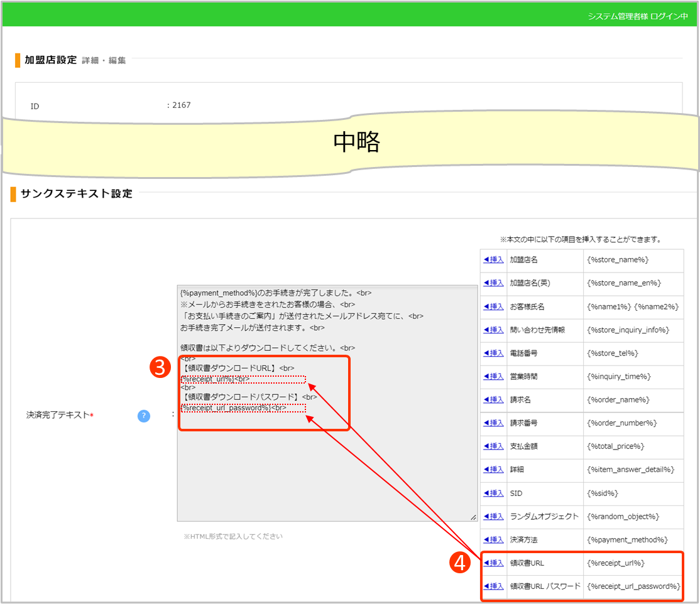Click the {%receipt_url%} line in textarea
Viewport: 700px width, 604px height.
pyautogui.click(x=207, y=379)
